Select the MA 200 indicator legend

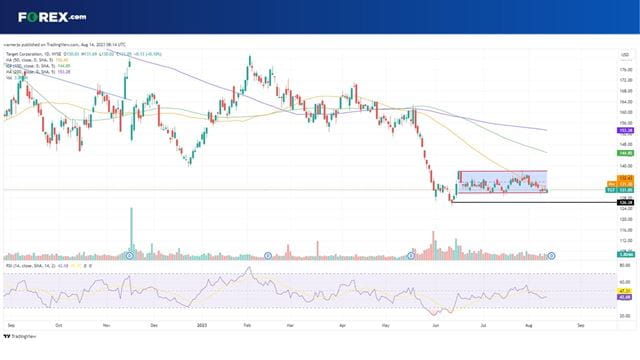coord(38,71)
